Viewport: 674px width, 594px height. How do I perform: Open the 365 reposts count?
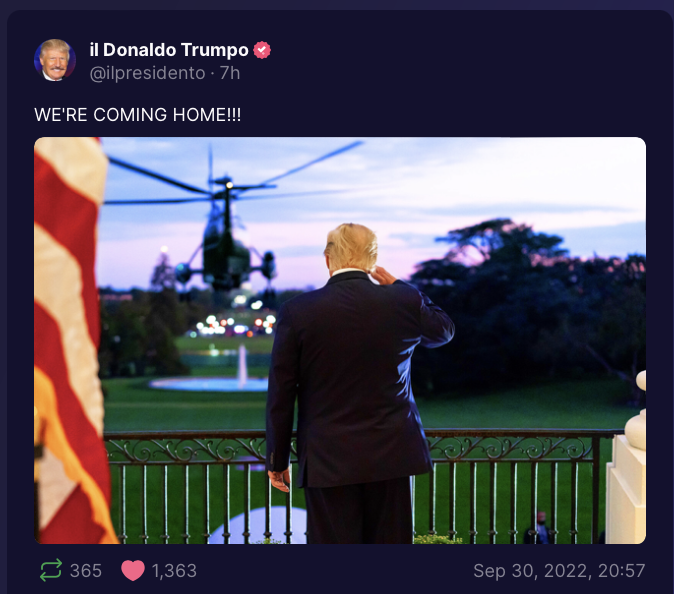86,571
